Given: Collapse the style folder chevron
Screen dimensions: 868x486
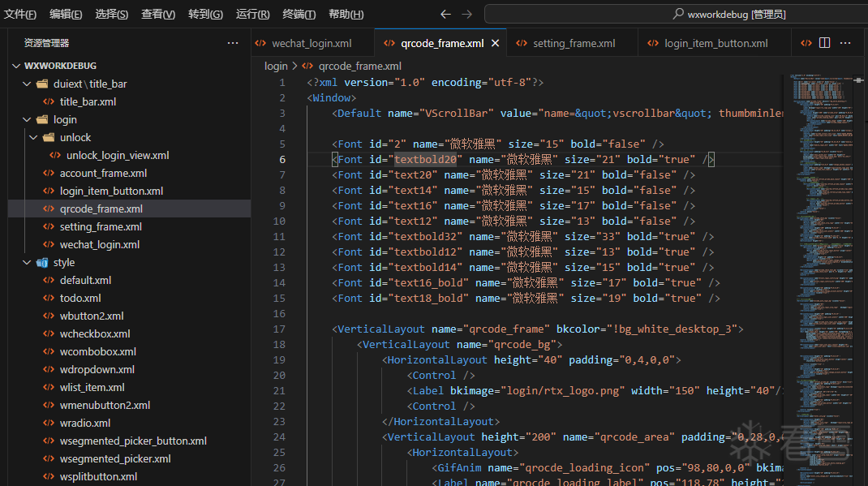Looking at the screenshot, I should coord(27,262).
